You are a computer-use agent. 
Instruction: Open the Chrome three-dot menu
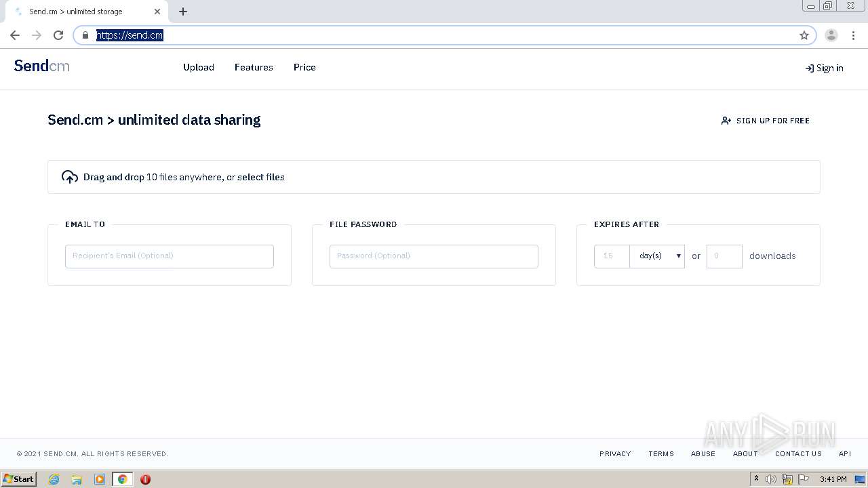coord(853,35)
